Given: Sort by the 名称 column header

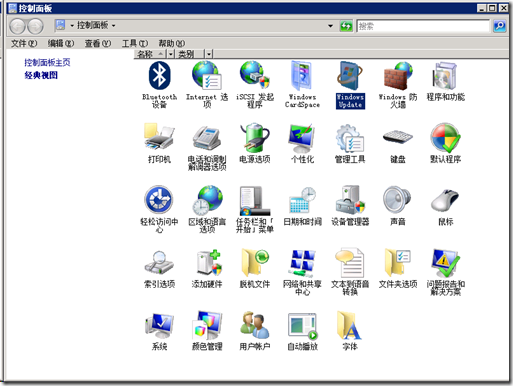Looking at the screenshot, I should (x=150, y=54).
